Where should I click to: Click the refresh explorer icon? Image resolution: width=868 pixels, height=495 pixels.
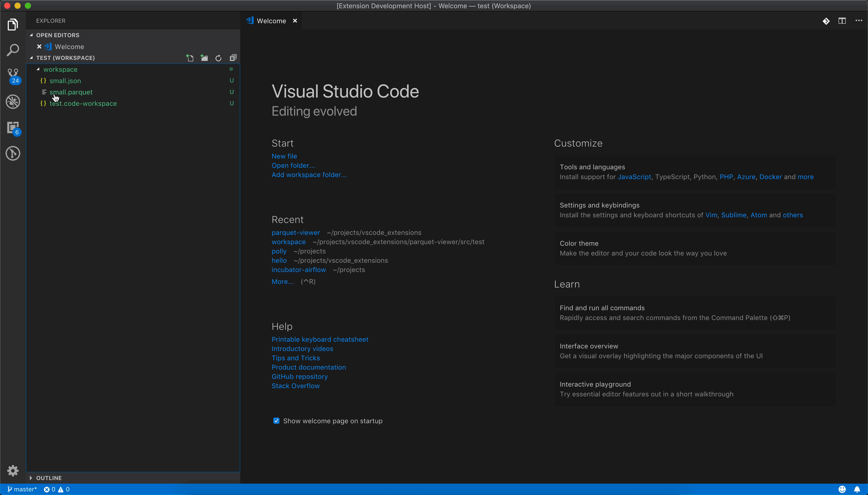point(219,58)
